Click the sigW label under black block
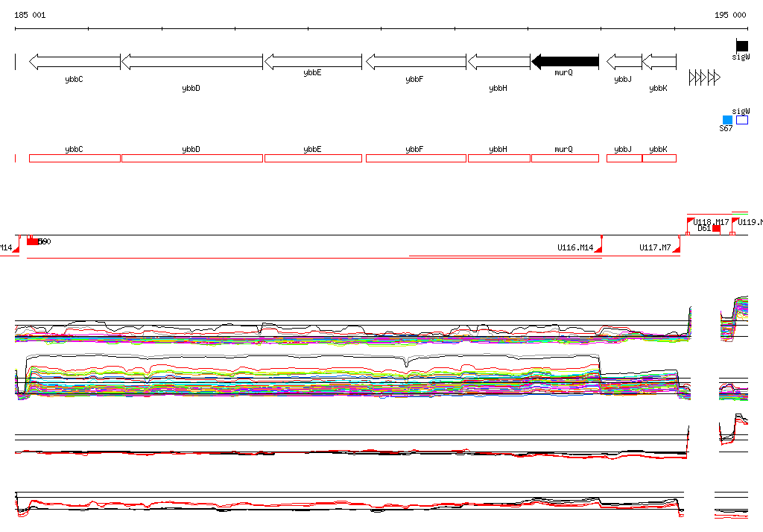This screenshot has height=532, width=763. [x=741, y=57]
